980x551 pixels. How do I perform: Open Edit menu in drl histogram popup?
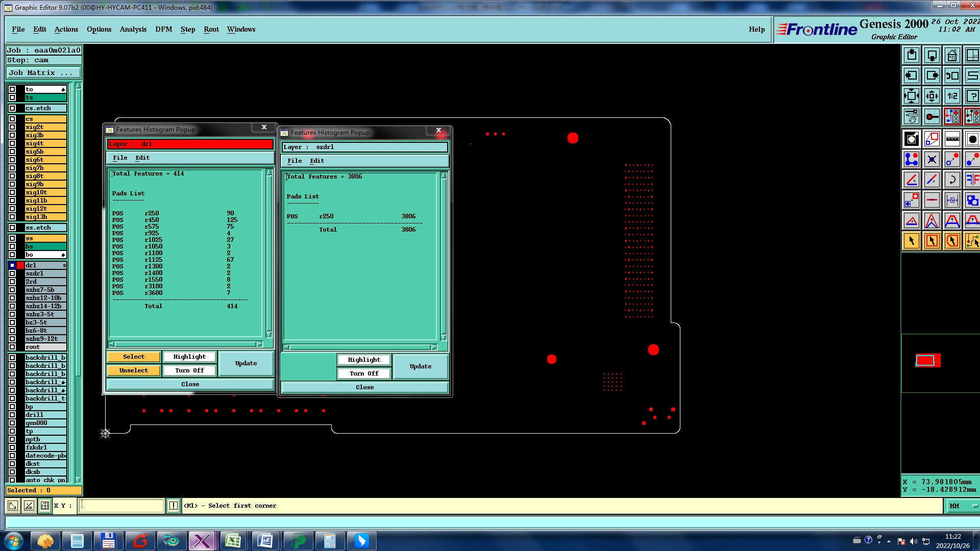pos(142,158)
